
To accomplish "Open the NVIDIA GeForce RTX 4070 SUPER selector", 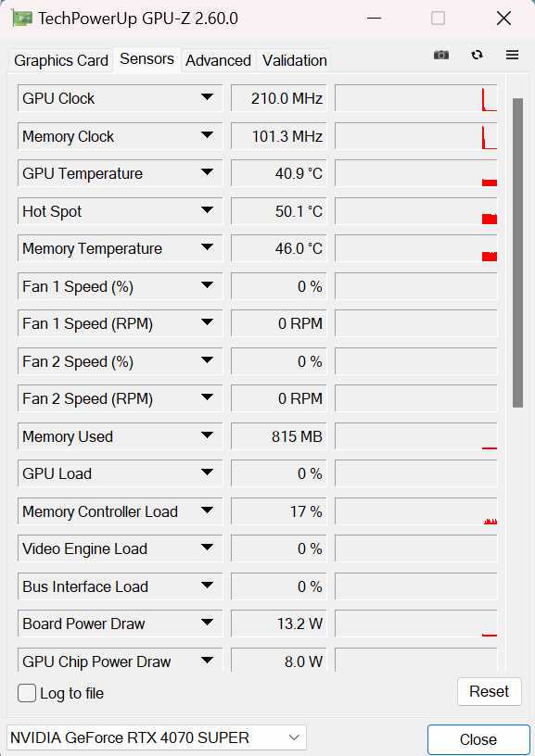I will click(295, 737).
